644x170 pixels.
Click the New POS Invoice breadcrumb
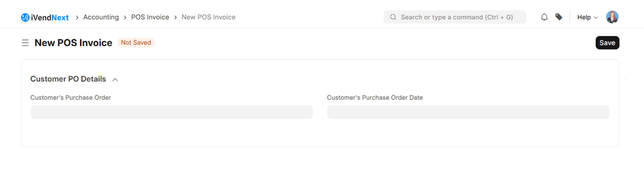point(208,17)
